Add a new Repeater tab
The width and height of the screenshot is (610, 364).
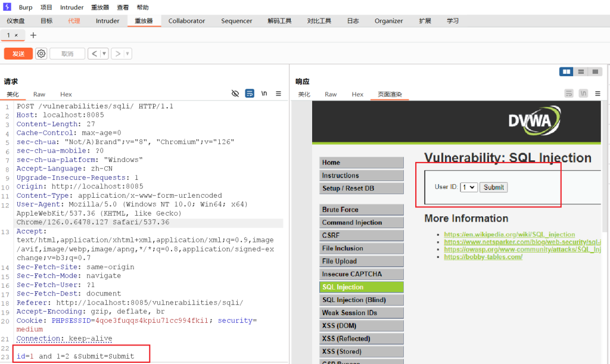33,35
